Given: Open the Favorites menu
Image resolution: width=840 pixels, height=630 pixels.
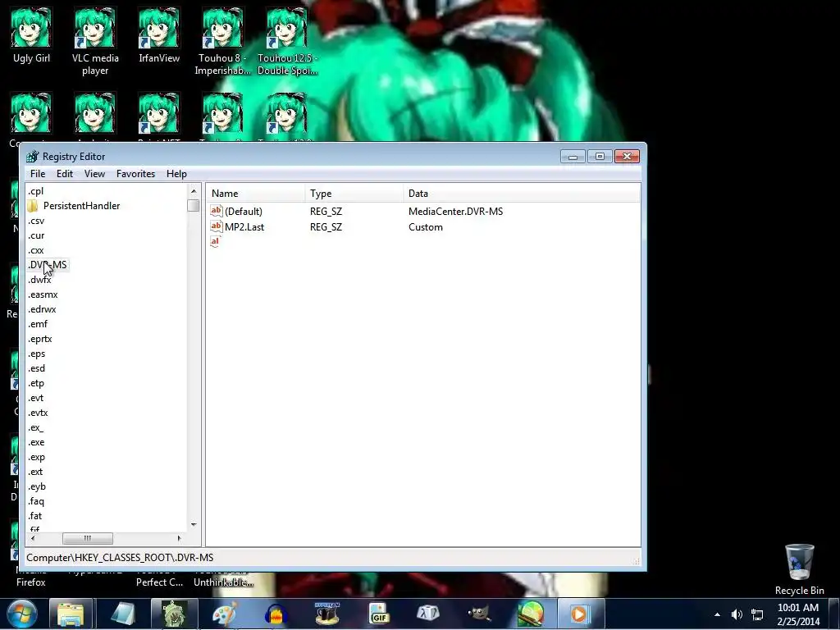Looking at the screenshot, I should pyautogui.click(x=135, y=174).
